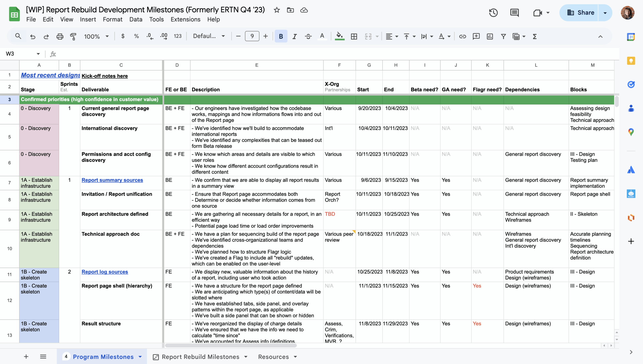Click the Share button

point(580,13)
